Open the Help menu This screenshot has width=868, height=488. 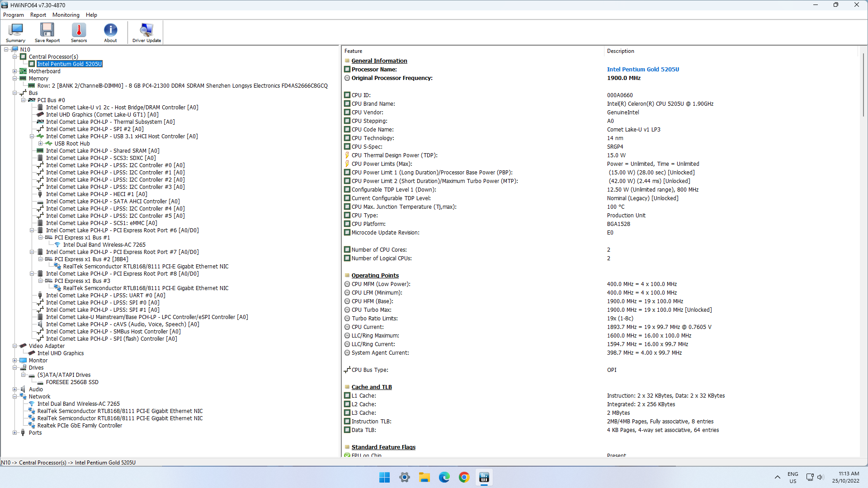(91, 15)
